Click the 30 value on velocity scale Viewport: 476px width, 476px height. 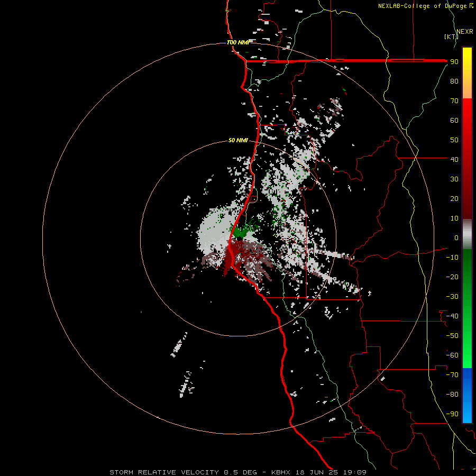[x=454, y=179]
